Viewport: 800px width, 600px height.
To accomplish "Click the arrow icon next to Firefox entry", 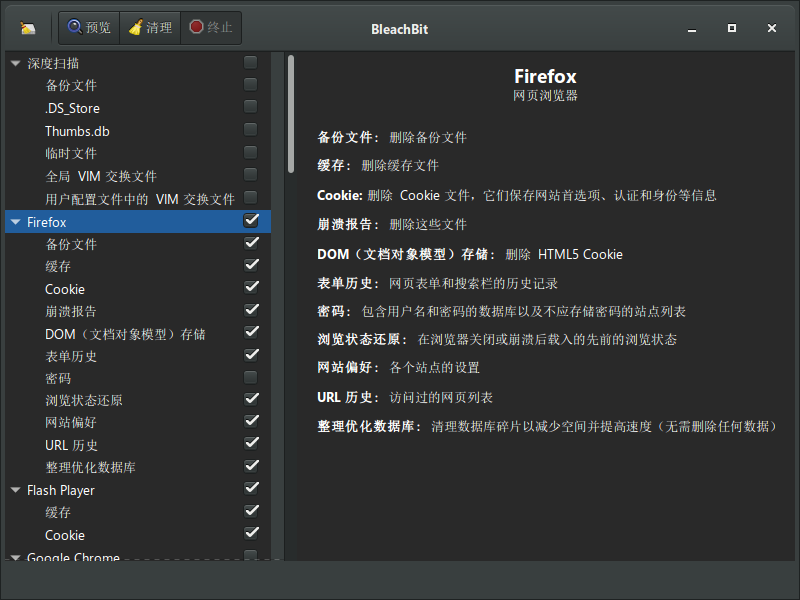I will [x=15, y=221].
